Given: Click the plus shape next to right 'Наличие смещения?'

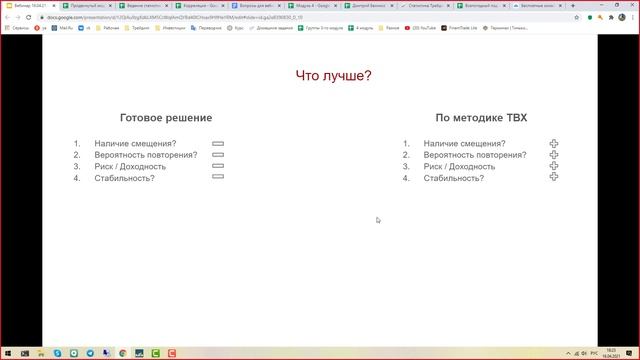Looking at the screenshot, I should click(553, 144).
